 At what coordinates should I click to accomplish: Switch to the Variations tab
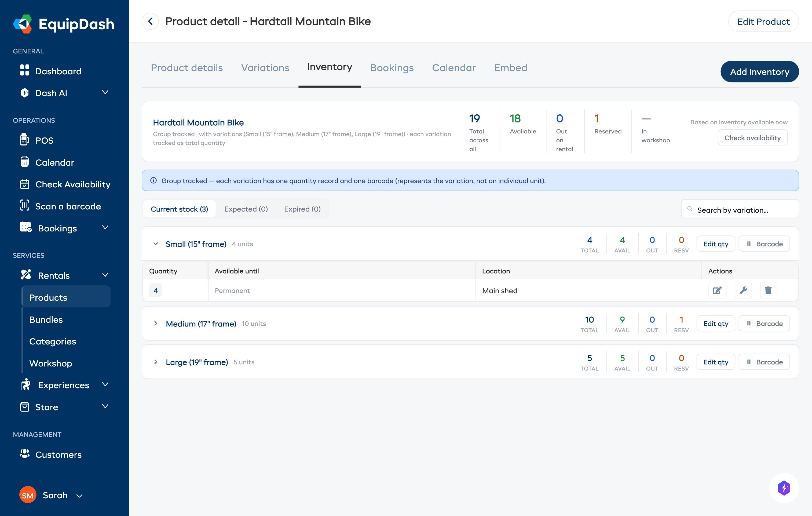[265, 68]
